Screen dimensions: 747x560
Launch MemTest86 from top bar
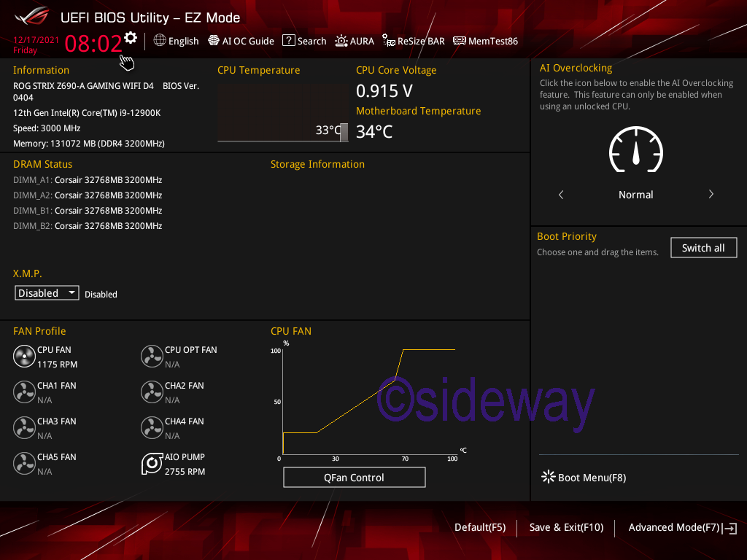[x=485, y=42]
